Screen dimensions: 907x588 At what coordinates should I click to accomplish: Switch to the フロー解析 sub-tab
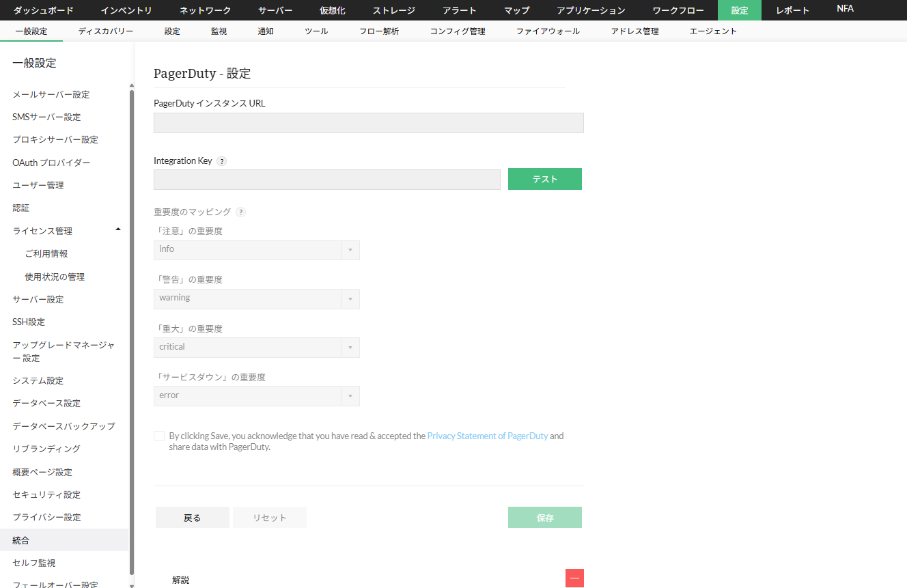379,31
